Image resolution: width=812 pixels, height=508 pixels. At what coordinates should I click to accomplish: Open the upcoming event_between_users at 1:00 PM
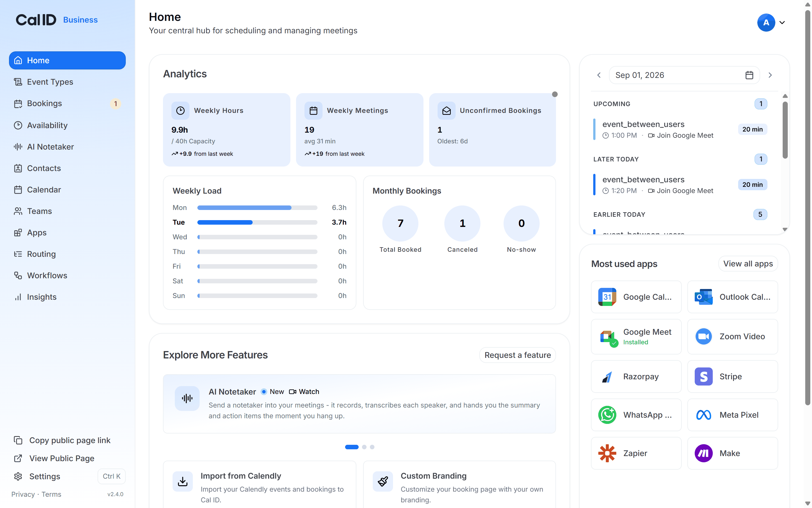click(680, 129)
